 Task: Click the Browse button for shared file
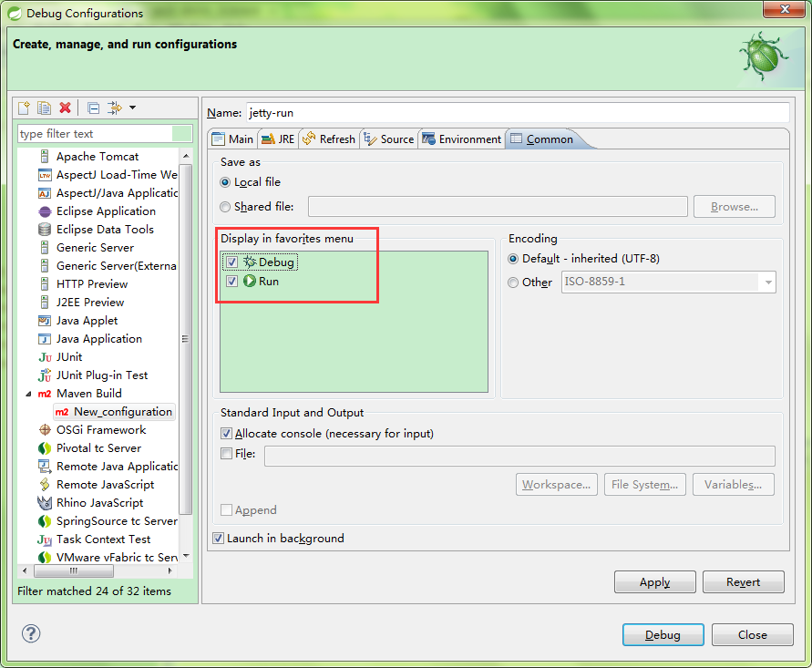pyautogui.click(x=735, y=207)
